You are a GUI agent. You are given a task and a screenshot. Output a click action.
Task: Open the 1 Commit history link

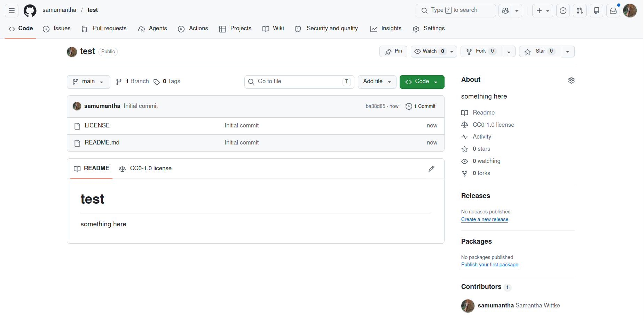coord(421,106)
